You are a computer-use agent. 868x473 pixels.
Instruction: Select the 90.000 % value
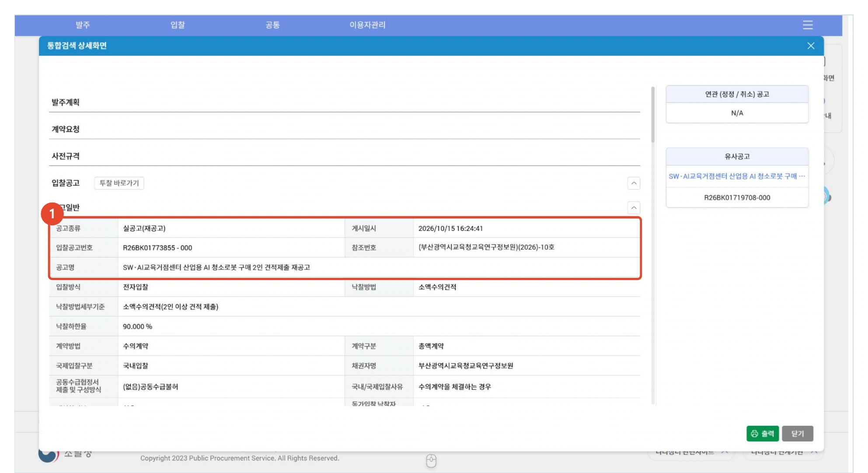pyautogui.click(x=137, y=326)
